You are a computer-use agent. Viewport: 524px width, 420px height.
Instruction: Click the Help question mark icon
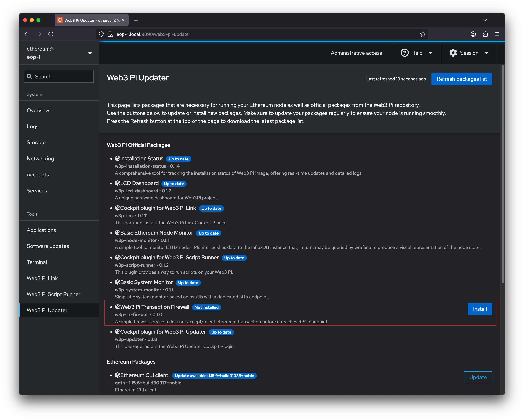click(x=404, y=53)
